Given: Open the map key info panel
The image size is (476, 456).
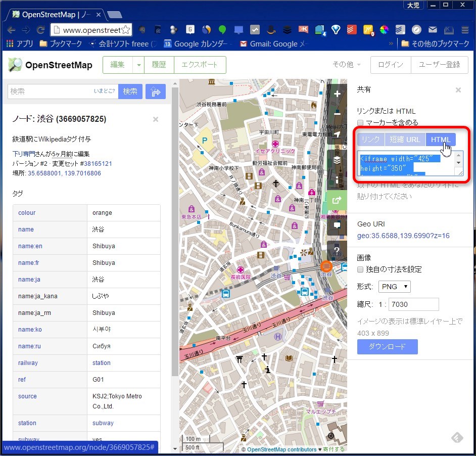Looking at the screenshot, I should (337, 180).
